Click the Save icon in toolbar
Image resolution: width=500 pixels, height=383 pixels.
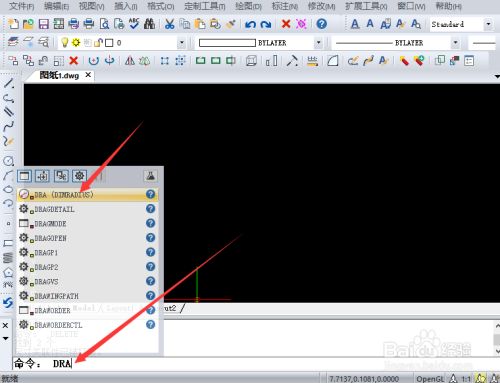tap(44, 24)
